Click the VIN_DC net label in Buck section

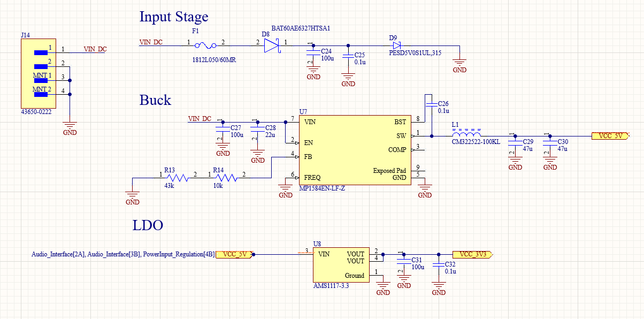(200, 118)
